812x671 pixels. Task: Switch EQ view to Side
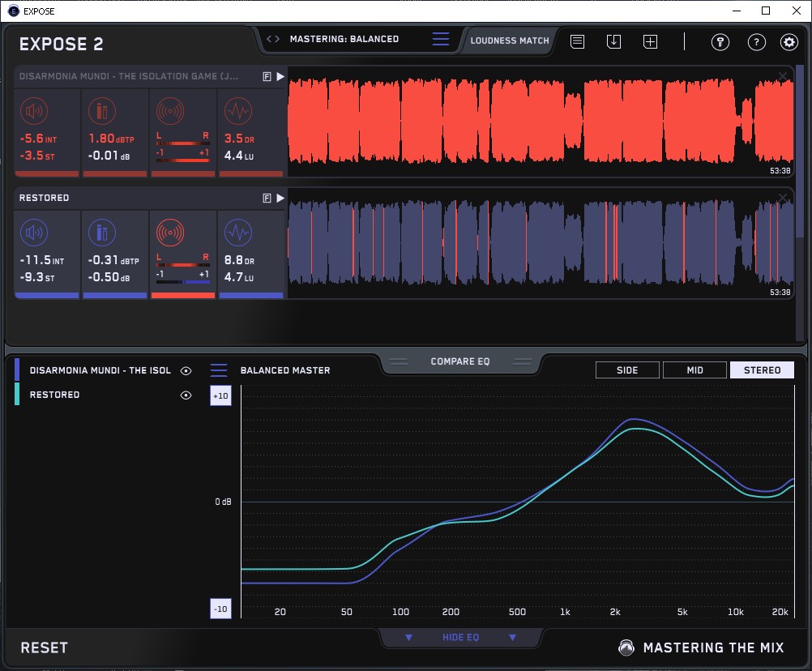pos(627,370)
